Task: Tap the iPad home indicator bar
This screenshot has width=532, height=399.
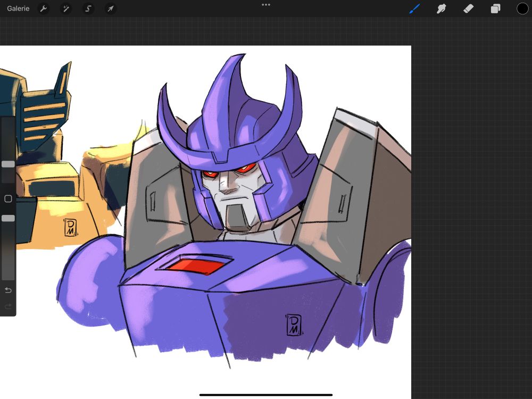Action: [266, 395]
